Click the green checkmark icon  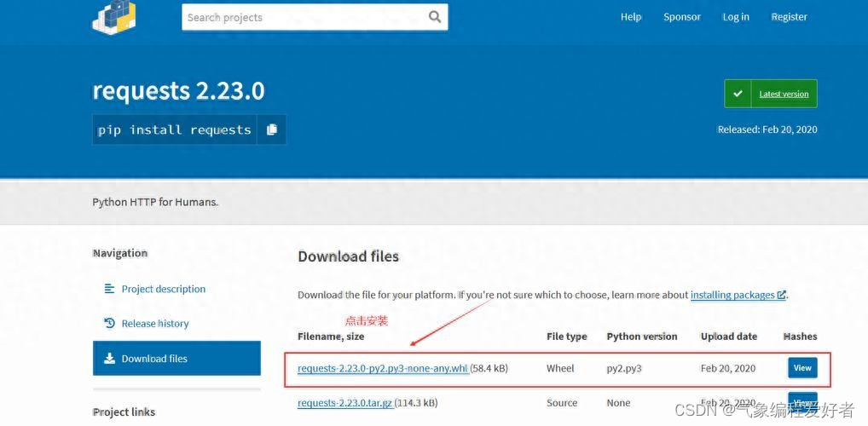[x=738, y=94]
